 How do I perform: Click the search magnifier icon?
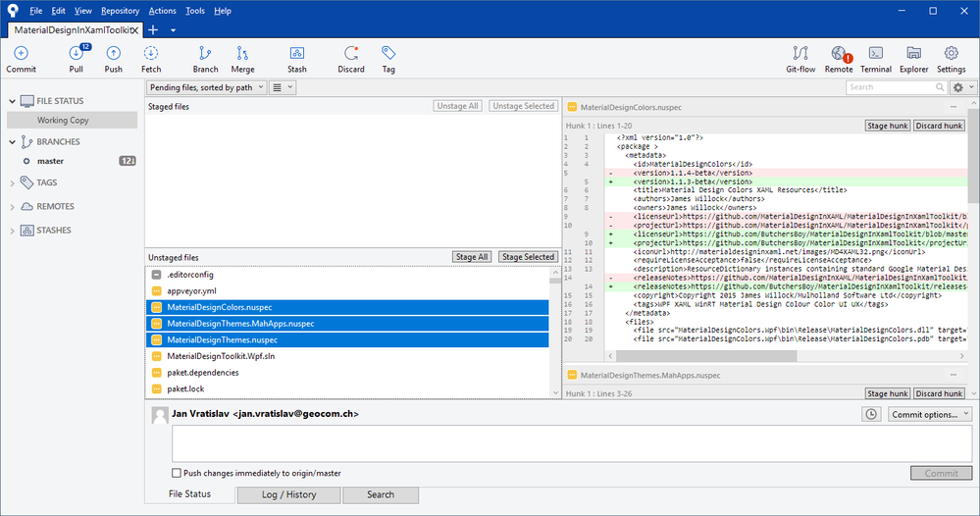pos(940,87)
